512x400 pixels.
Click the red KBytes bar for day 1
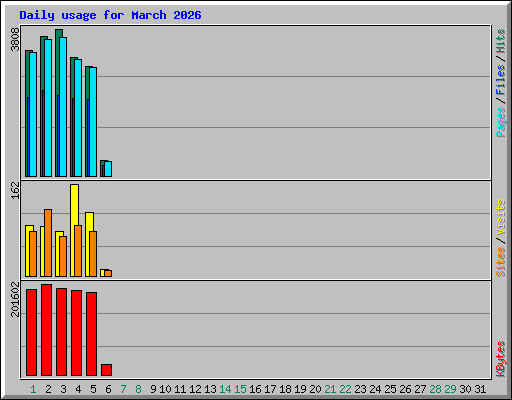pyautogui.click(x=32, y=333)
